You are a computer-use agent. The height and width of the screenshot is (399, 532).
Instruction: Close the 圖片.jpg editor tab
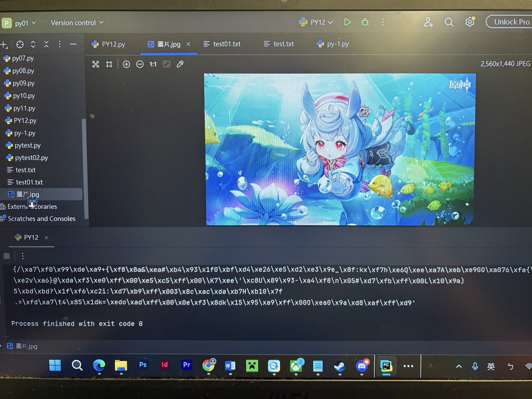pyautogui.click(x=188, y=44)
